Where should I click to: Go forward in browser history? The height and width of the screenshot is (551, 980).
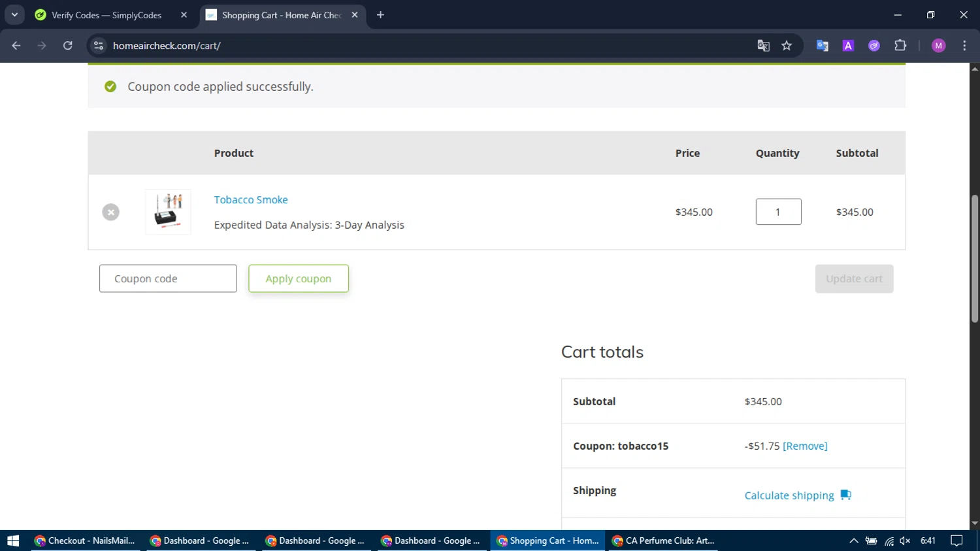[42, 46]
